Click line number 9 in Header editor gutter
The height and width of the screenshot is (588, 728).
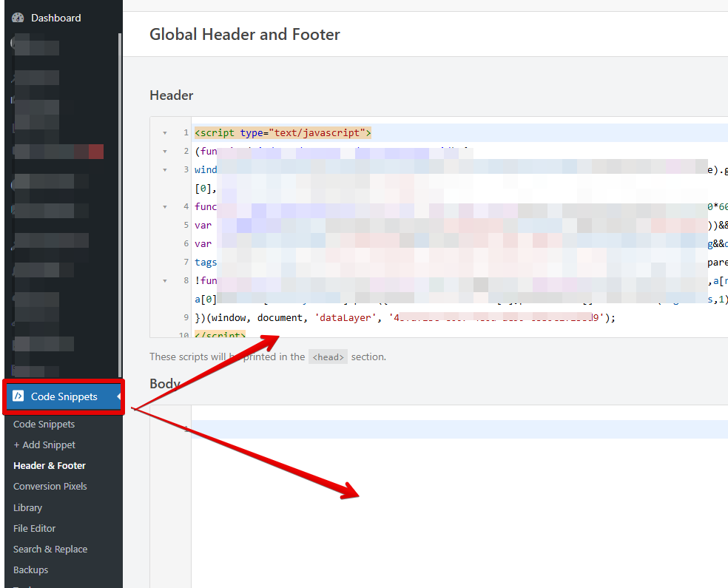(186, 317)
